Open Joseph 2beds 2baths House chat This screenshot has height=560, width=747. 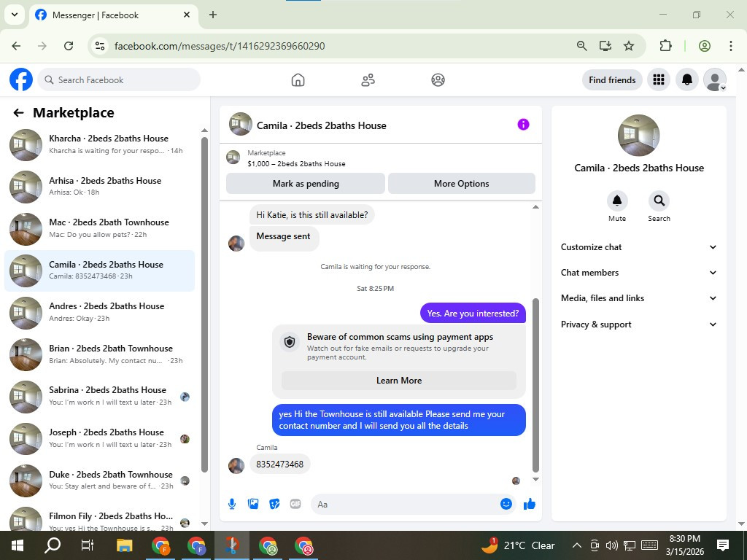click(99, 438)
